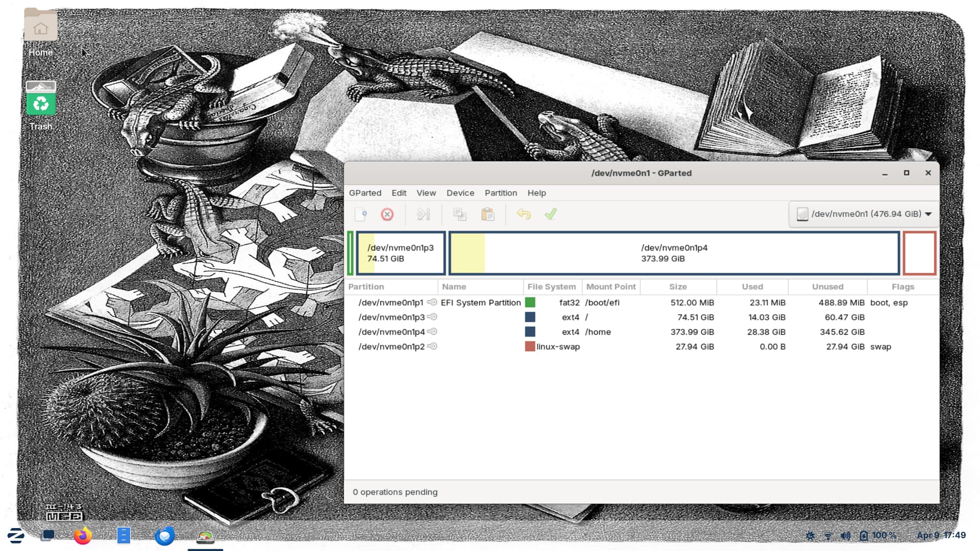Image resolution: width=980 pixels, height=551 pixels.
Task: Select the nvme0n1p4 block in disk map
Action: pyautogui.click(x=674, y=253)
